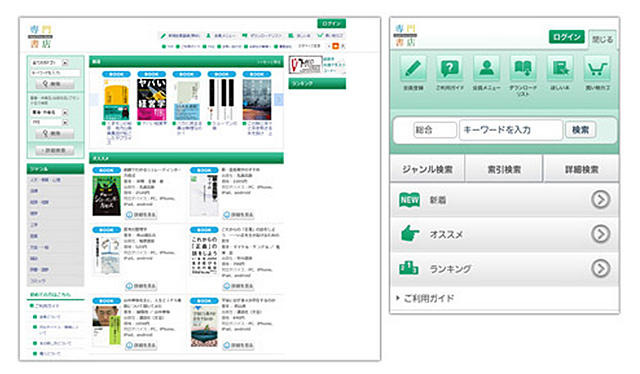The width and height of the screenshot is (640, 374).
Task: Click the keyword input field in mobile view
Action: (511, 130)
